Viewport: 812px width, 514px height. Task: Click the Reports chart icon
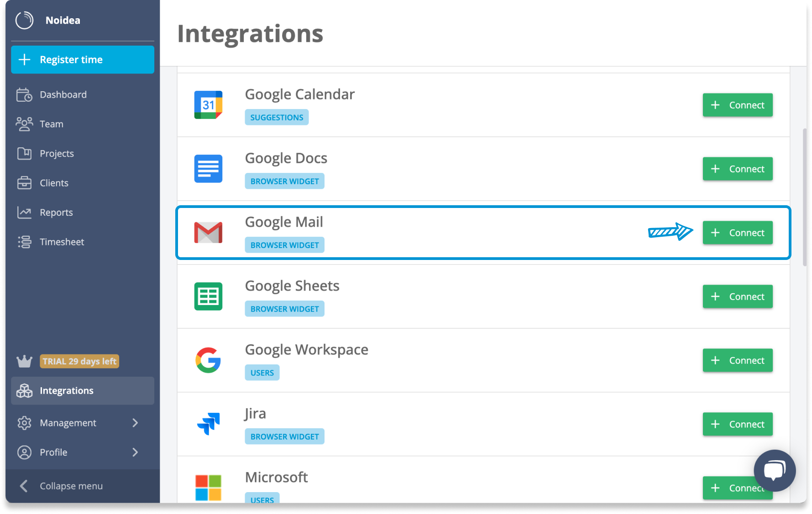(x=24, y=213)
